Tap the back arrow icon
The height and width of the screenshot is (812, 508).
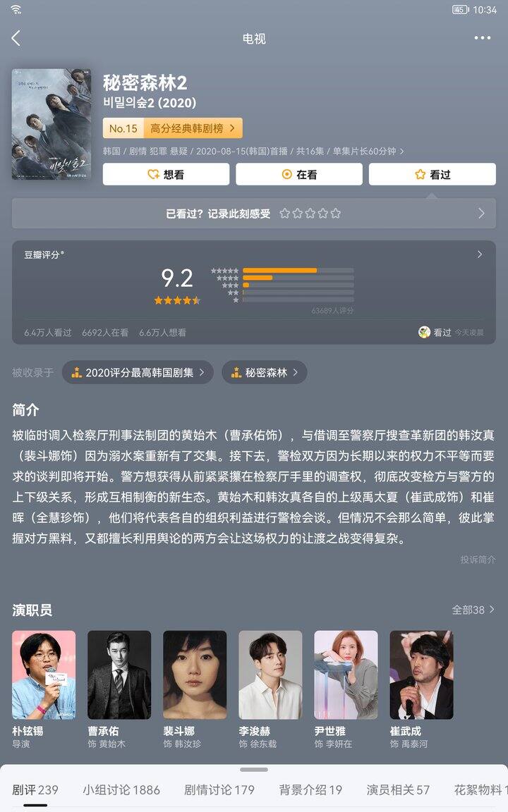16,38
